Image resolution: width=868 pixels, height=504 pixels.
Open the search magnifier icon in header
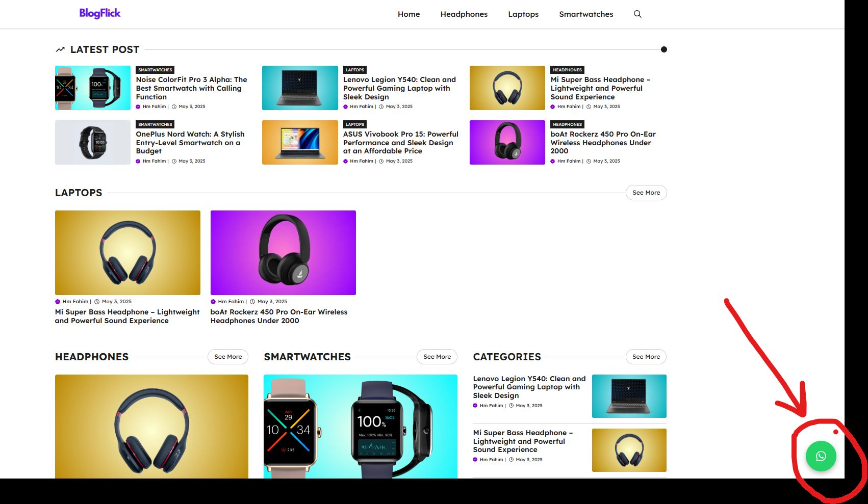pos(637,14)
